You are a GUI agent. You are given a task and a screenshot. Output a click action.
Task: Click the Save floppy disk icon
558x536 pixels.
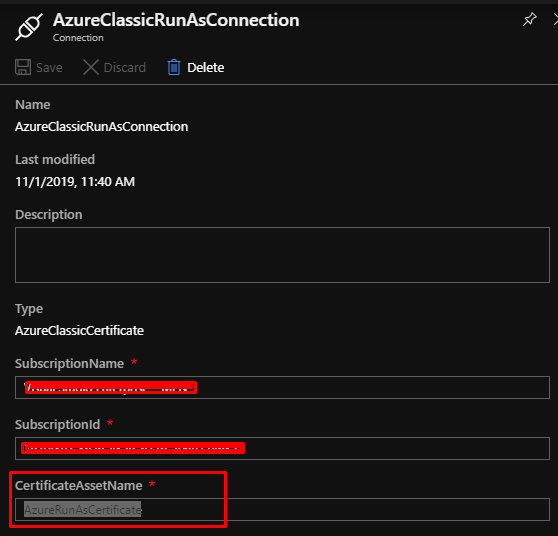[x=23, y=67]
